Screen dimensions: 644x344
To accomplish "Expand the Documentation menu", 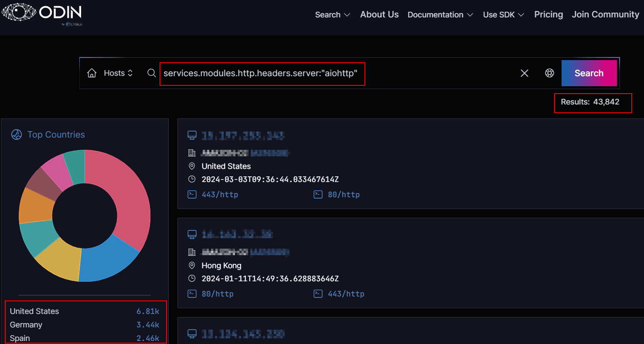I will 440,15.
